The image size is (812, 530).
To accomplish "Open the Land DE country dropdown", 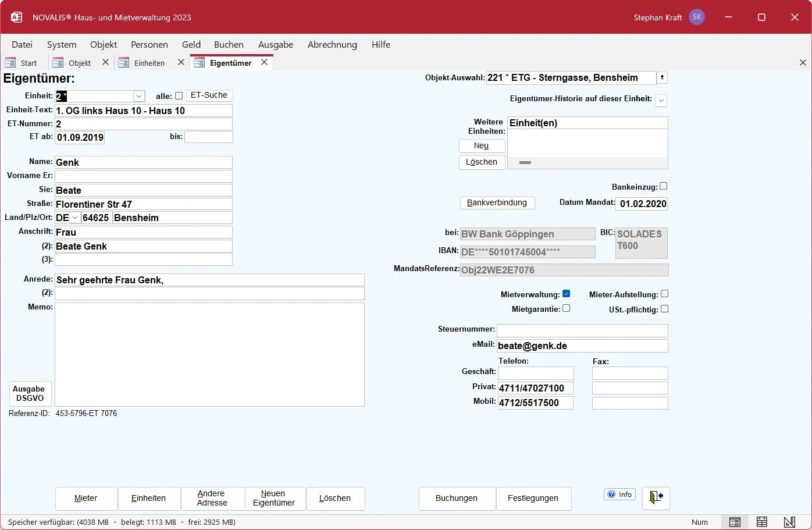I will click(75, 218).
